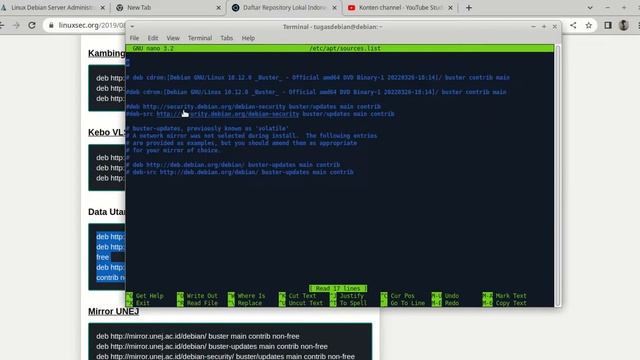640x360 pixels.
Task: Click the Read File shortcut in nano
Action: (x=198, y=303)
